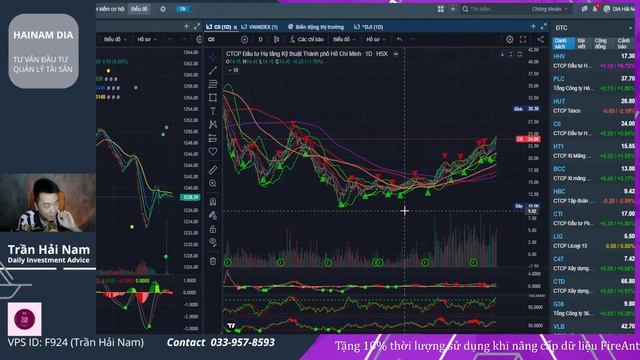The height and width of the screenshot is (360, 640).
Task: Select the text annotation tool
Action: click(x=213, y=111)
